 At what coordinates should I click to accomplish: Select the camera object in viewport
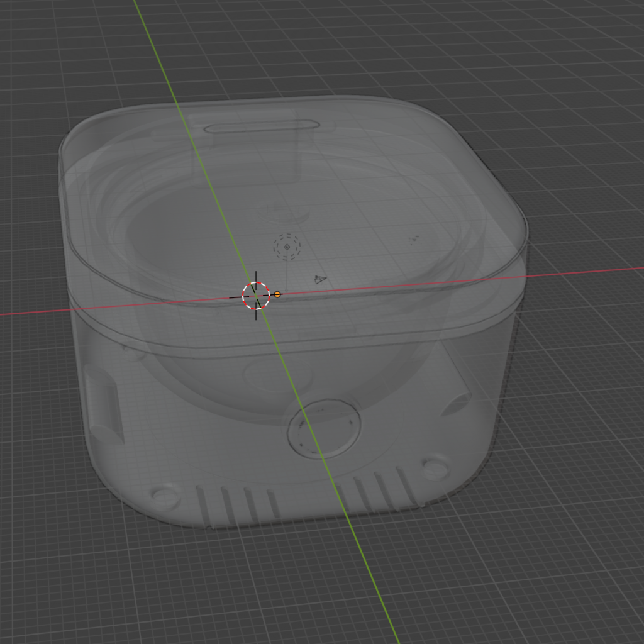point(320,279)
